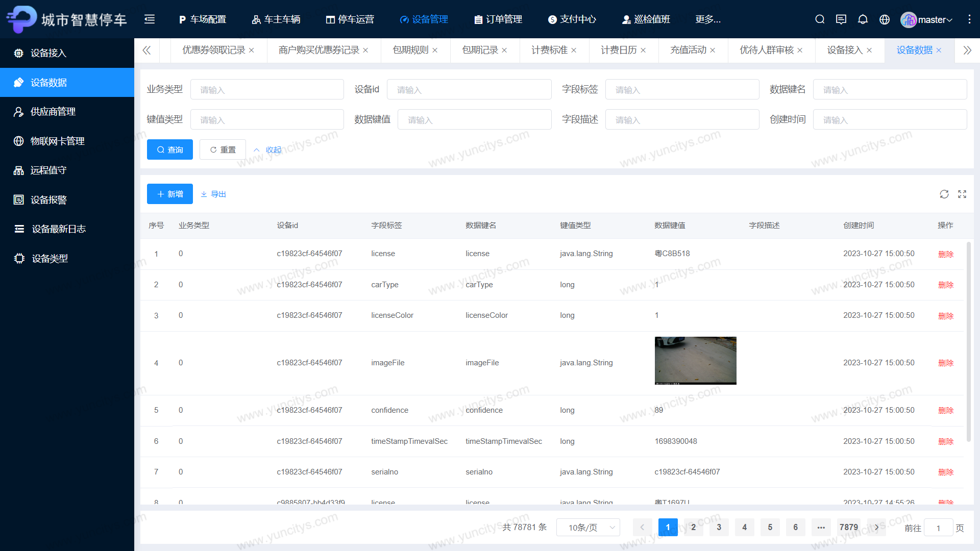Click the 查询 search button

(x=170, y=150)
